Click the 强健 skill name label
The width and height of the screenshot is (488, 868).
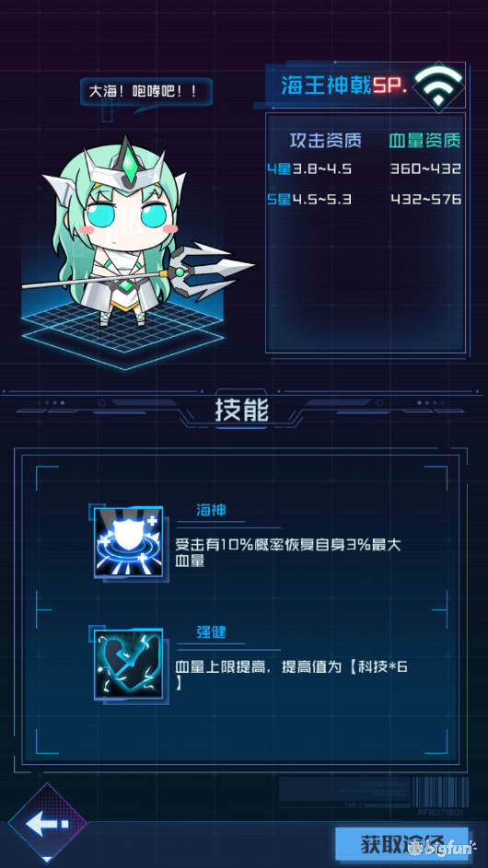211,631
